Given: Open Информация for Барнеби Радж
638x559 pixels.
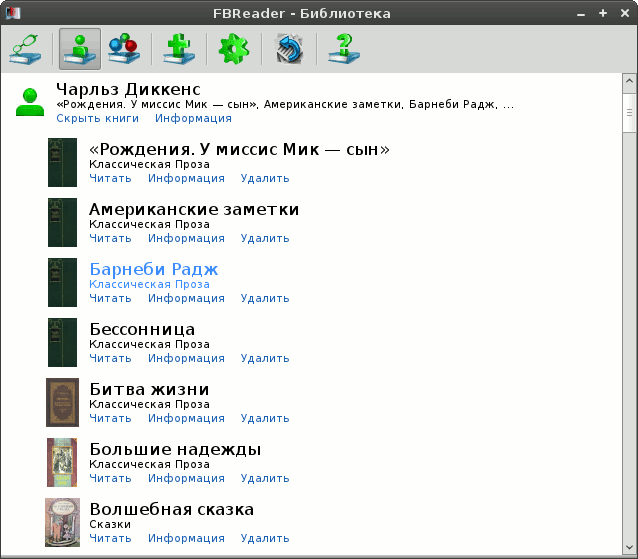Looking at the screenshot, I should tap(186, 299).
